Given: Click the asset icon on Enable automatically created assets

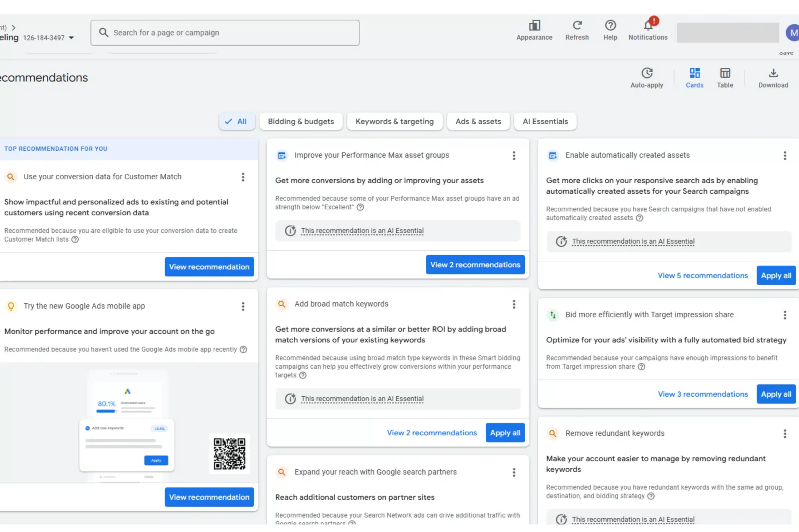Looking at the screenshot, I should [553, 156].
